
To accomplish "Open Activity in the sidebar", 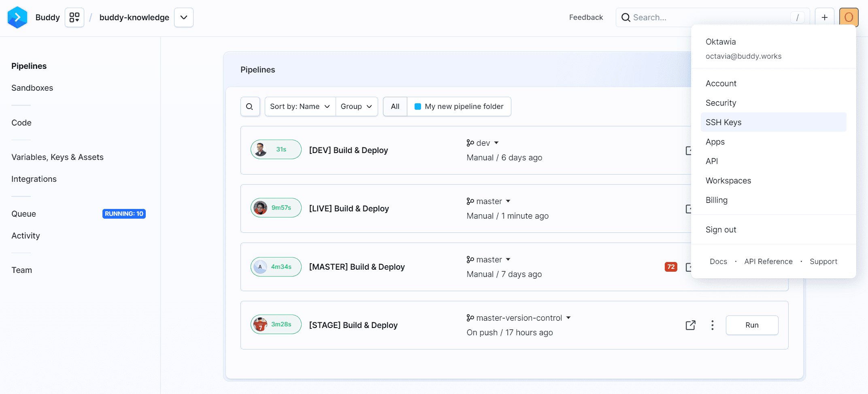I will tap(26, 236).
